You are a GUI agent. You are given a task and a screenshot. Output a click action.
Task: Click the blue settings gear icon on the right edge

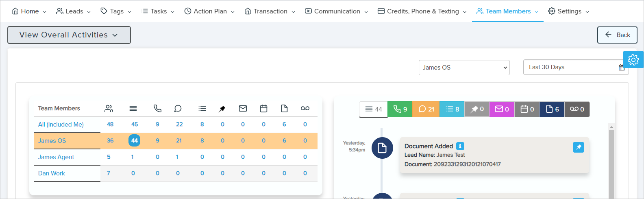point(633,60)
